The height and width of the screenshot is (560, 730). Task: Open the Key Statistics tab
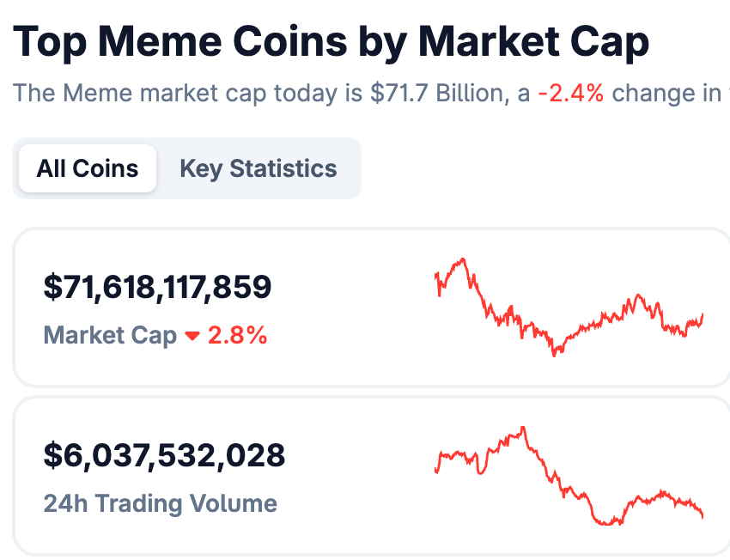pos(259,168)
